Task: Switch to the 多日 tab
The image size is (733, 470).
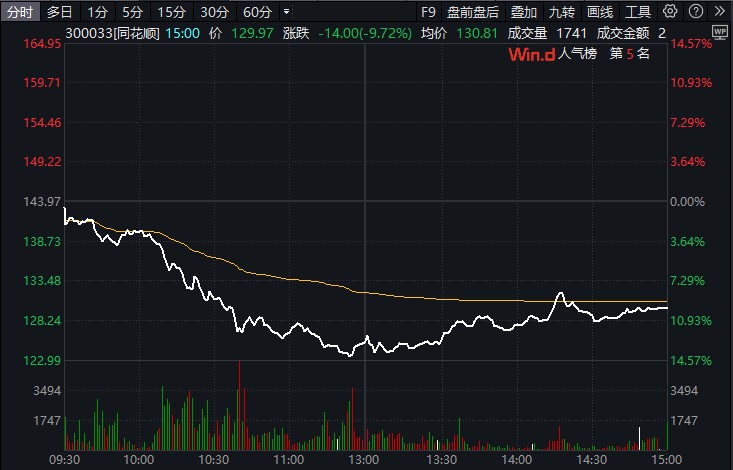Action: (x=59, y=12)
